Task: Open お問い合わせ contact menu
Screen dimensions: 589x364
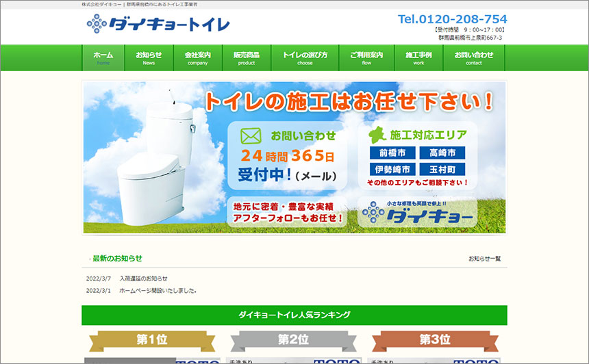Action: point(474,57)
